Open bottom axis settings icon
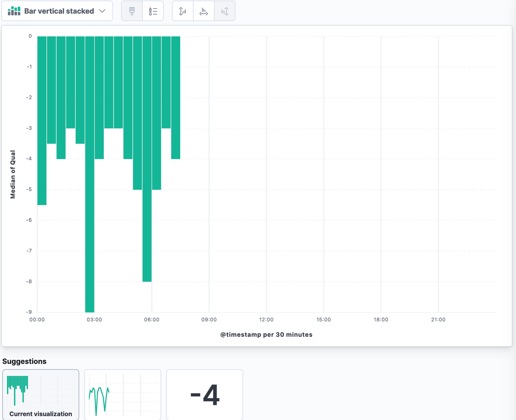 [x=204, y=11]
